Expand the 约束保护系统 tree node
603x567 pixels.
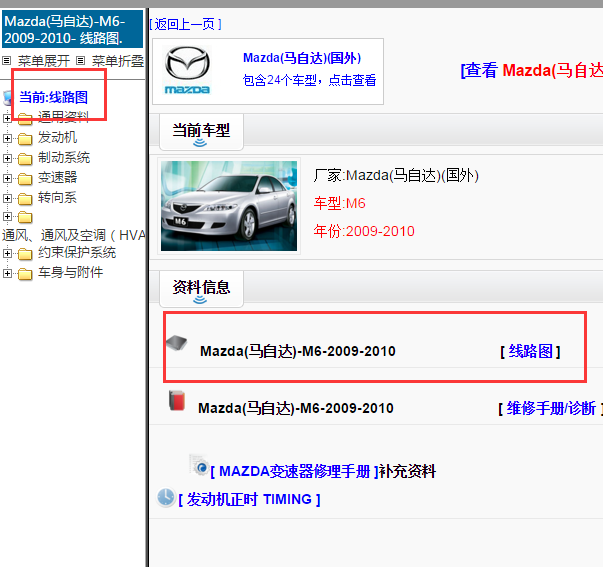click(x=7, y=253)
